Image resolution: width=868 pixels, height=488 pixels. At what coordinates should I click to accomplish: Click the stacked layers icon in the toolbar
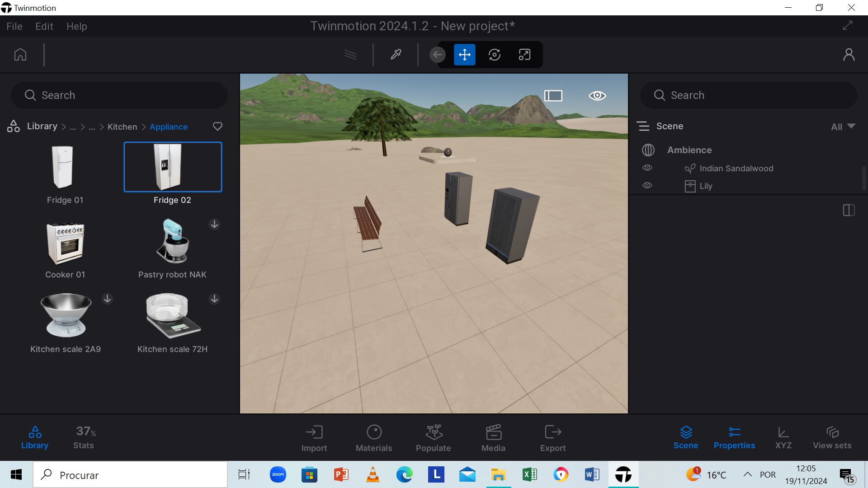[350, 55]
